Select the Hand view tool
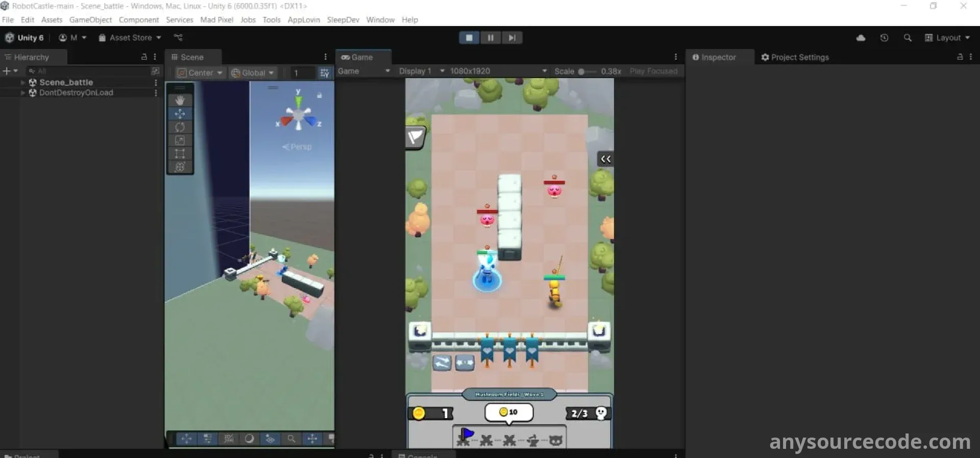This screenshot has width=980, height=458. click(180, 100)
